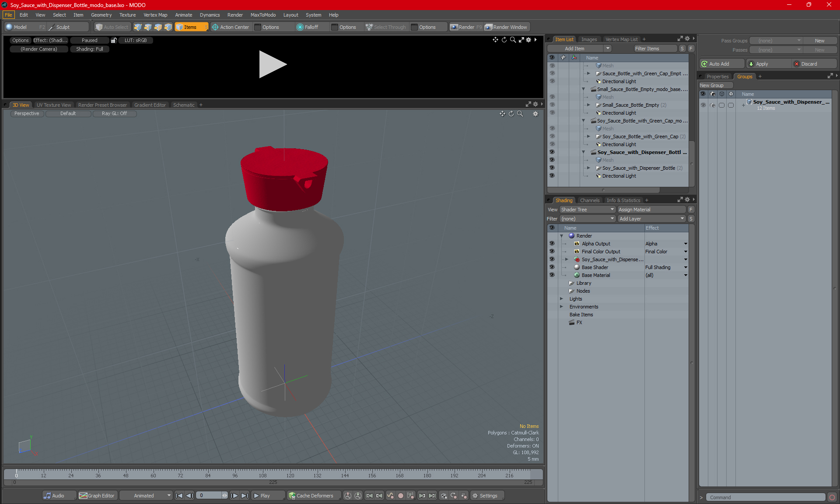Toggle visibility of Small_Sauce_Bottle_Empty (2) item
The height and width of the screenshot is (504, 840).
(x=552, y=105)
